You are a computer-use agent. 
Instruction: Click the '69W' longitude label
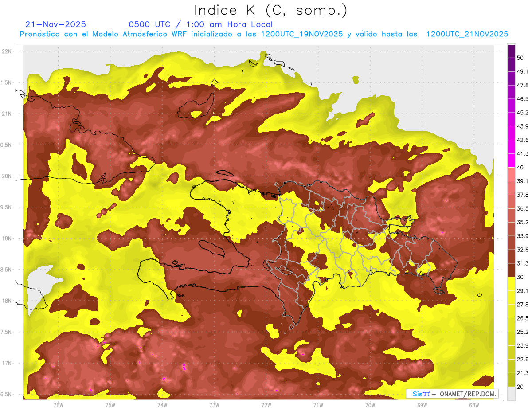point(422,405)
